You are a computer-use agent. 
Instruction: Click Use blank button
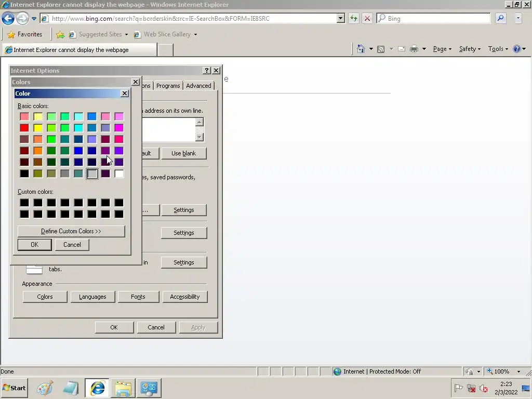(183, 153)
